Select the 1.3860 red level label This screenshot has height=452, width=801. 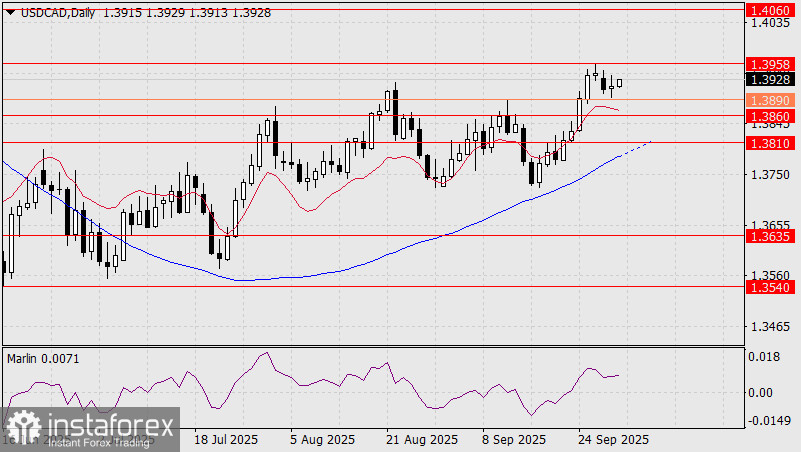(770, 116)
